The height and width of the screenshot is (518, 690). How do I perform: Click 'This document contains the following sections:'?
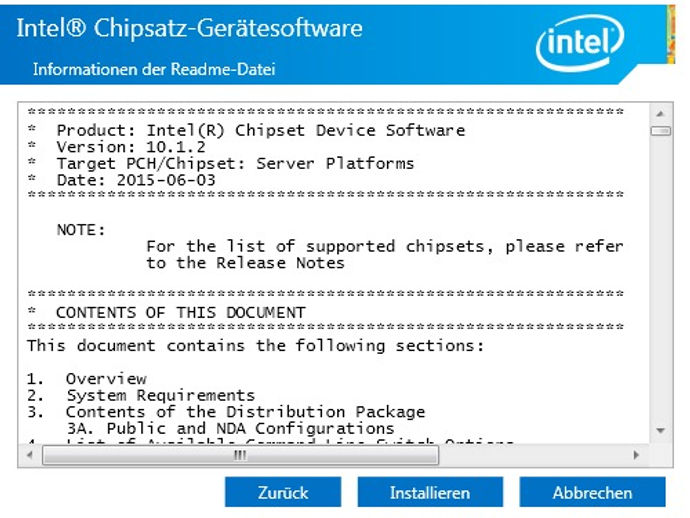tap(256, 345)
